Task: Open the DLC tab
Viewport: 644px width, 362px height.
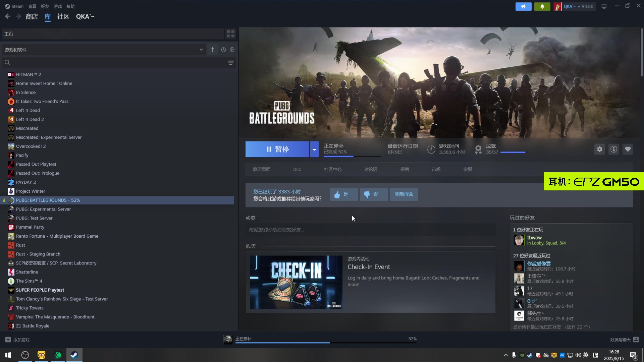Action: (x=297, y=169)
